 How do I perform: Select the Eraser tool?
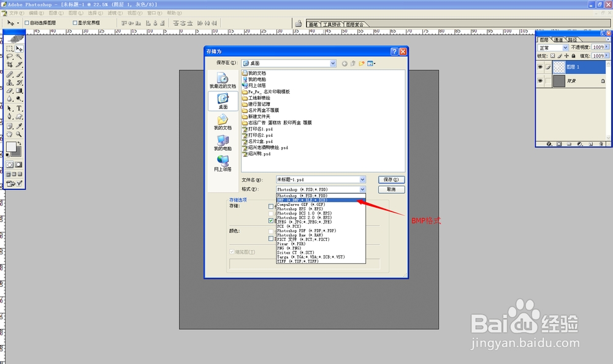click(10, 91)
